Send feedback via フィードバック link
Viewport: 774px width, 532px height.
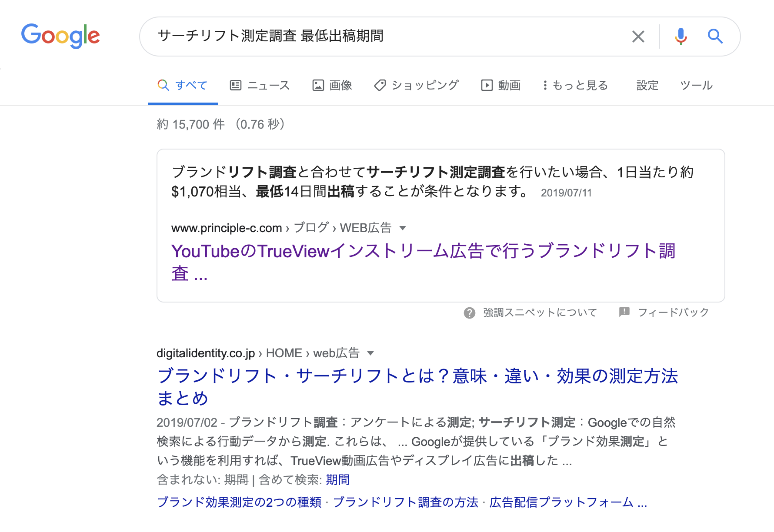coord(673,313)
